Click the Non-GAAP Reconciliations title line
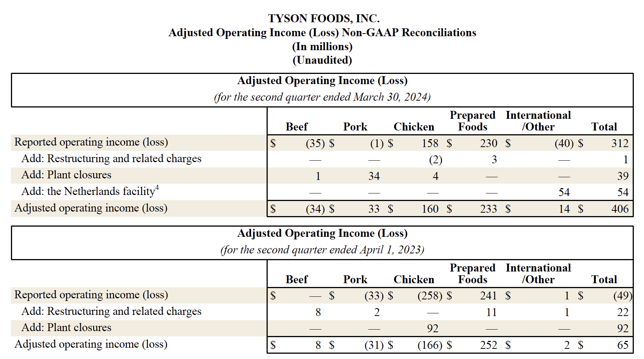 click(x=322, y=33)
